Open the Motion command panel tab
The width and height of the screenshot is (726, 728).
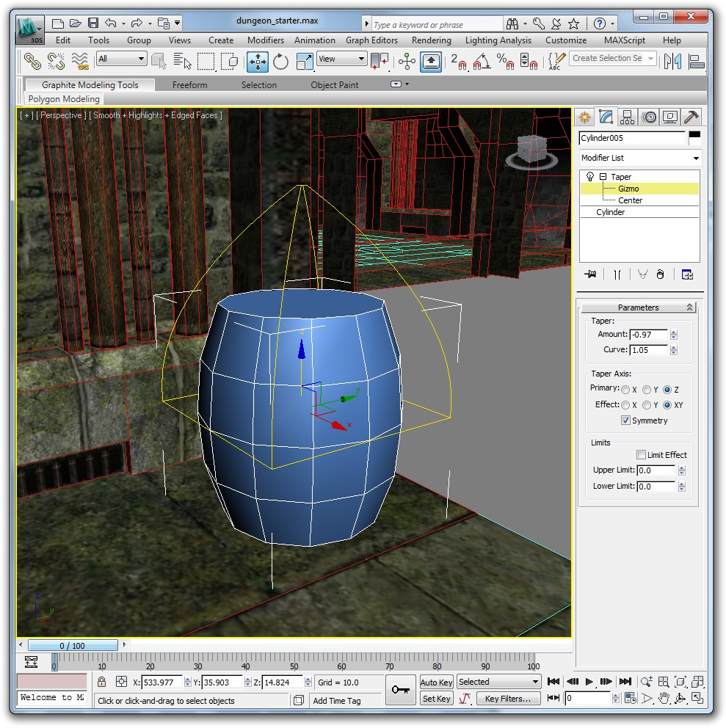tap(648, 117)
